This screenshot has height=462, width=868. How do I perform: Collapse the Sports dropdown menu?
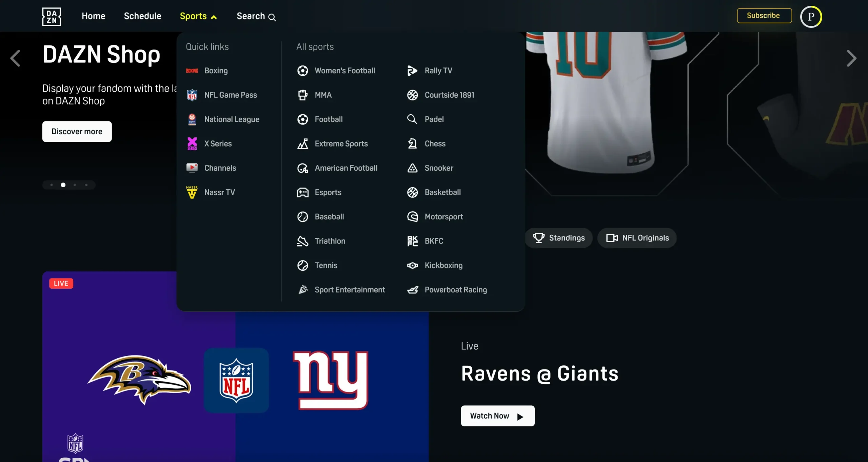(x=198, y=16)
